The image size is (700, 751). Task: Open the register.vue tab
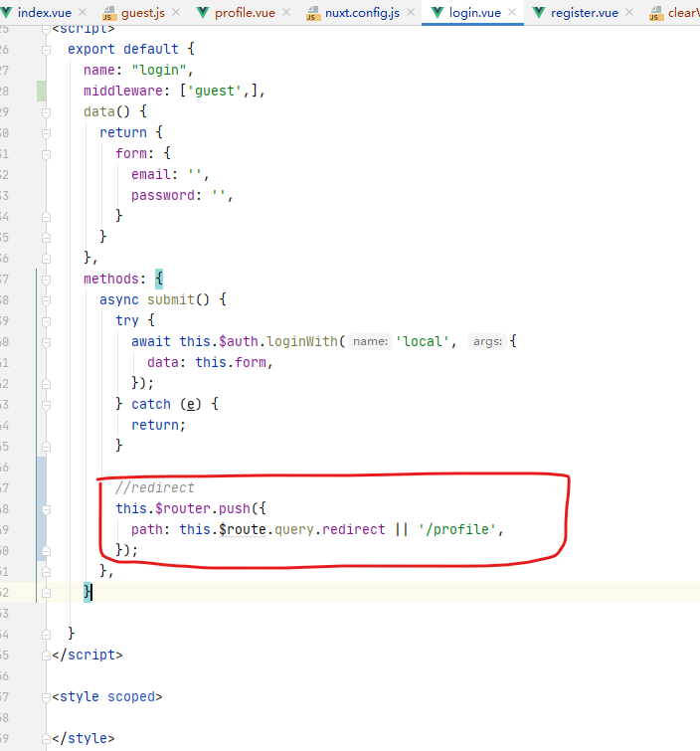click(584, 13)
